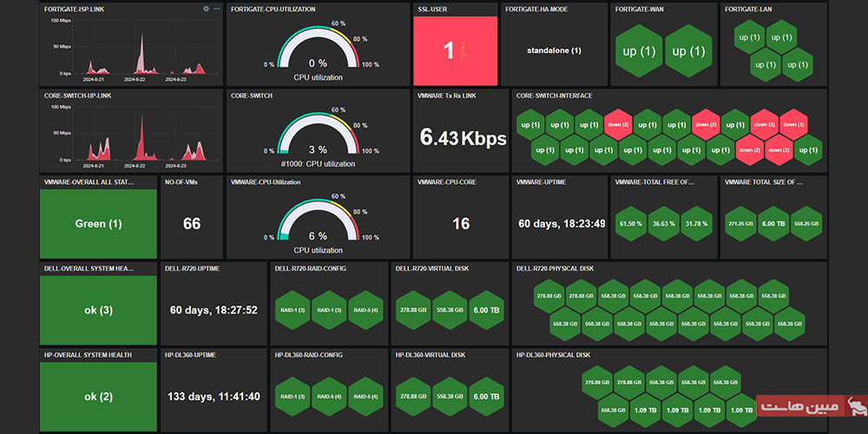Click the HP-DL360-PHYSICAL DISK widget title

(553, 355)
